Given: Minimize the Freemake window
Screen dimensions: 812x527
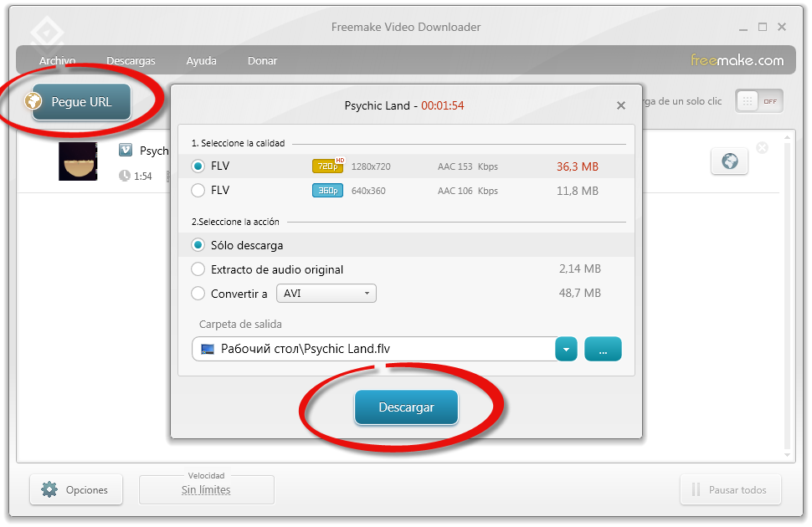Looking at the screenshot, I should coord(743,28).
